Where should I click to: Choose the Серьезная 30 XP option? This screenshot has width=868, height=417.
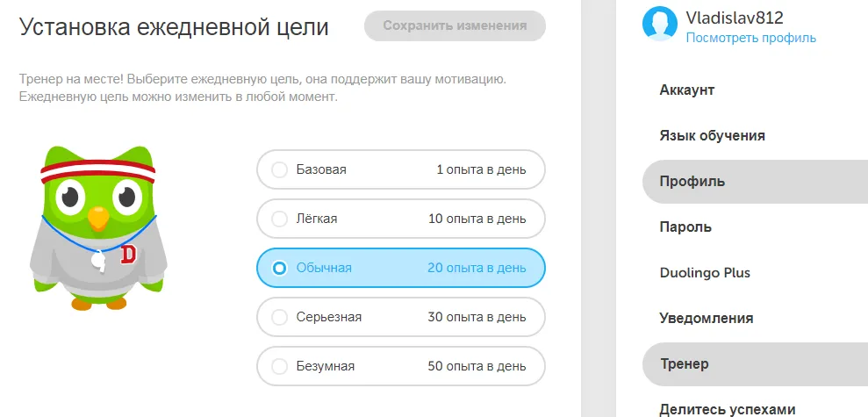(401, 317)
